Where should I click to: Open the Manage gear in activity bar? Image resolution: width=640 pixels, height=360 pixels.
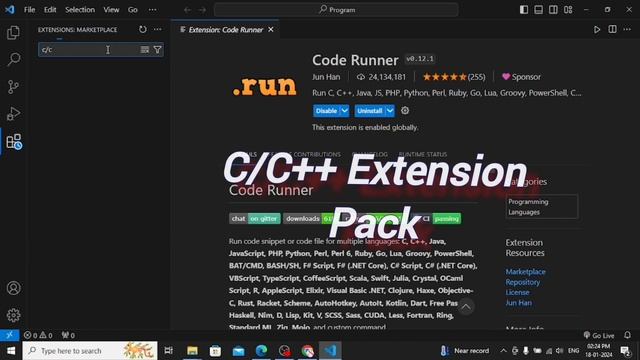(13, 315)
